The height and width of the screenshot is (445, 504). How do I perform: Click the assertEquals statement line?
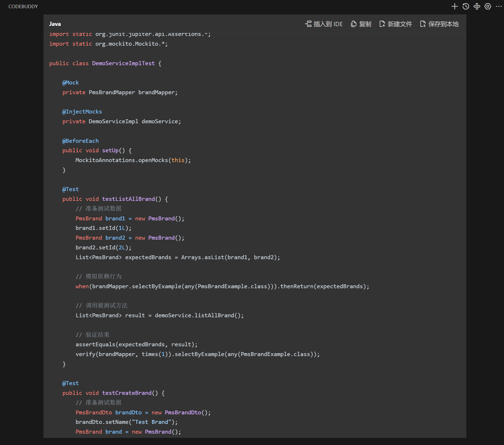click(x=136, y=344)
